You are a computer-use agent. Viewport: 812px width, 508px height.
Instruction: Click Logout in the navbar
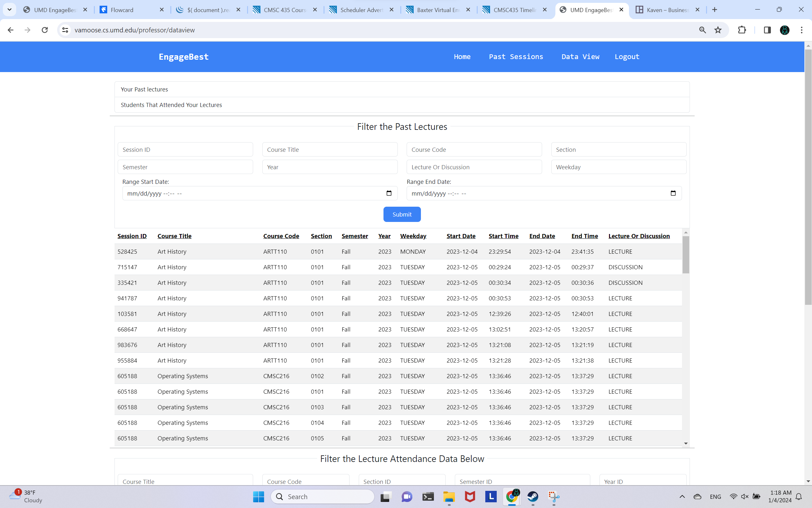tap(627, 57)
